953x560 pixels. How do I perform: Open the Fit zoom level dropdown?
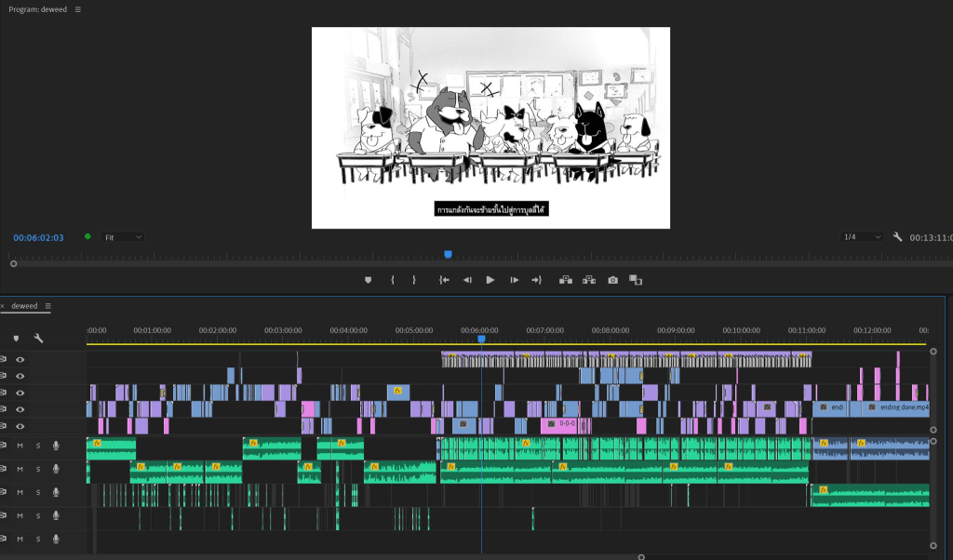pyautogui.click(x=123, y=237)
